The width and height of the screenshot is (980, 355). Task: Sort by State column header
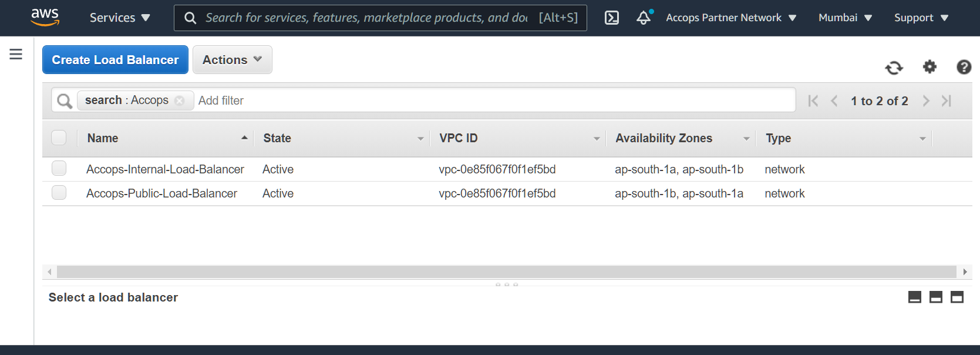pyautogui.click(x=342, y=138)
